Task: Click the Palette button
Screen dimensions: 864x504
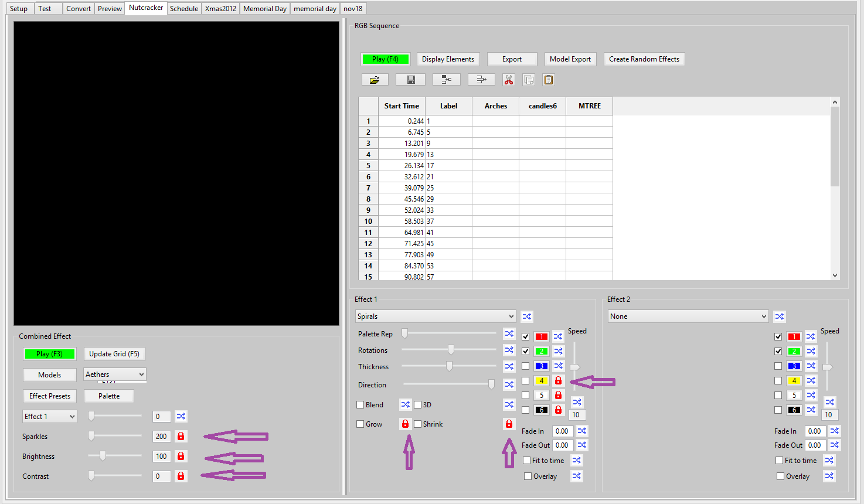Action: [x=109, y=396]
